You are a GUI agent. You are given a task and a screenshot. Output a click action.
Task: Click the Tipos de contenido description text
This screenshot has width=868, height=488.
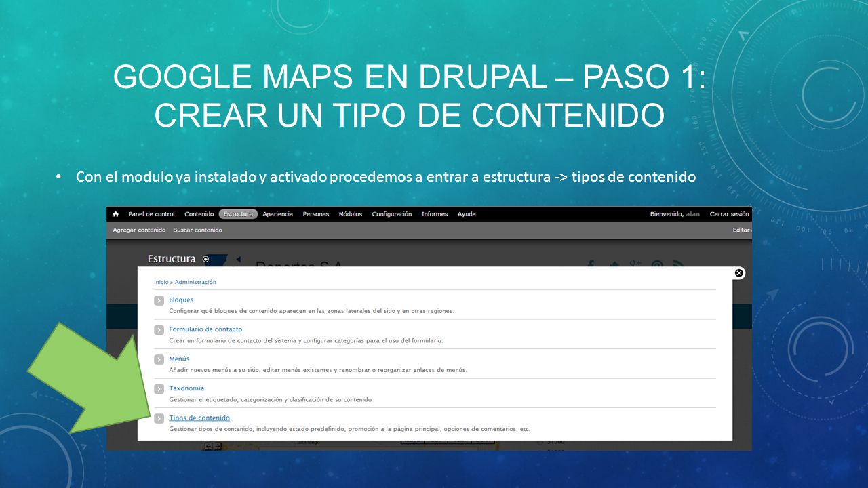(x=349, y=429)
